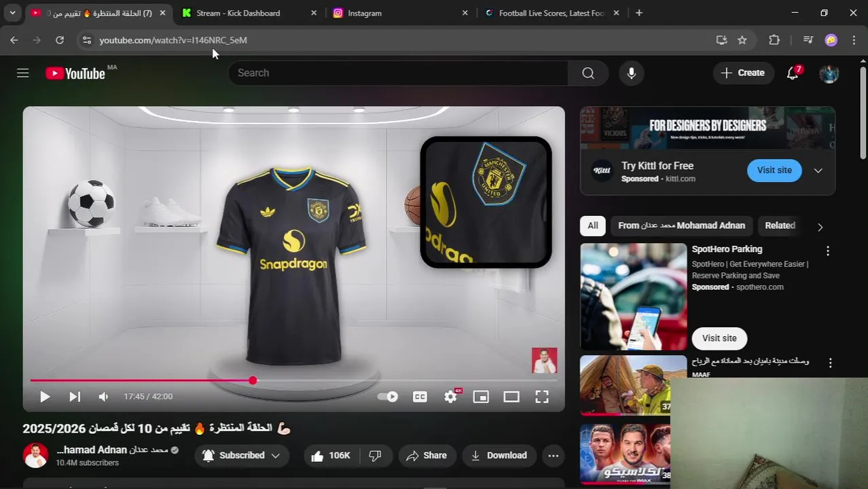Open the SpotHero Parking ad thumbnail

[634, 297]
